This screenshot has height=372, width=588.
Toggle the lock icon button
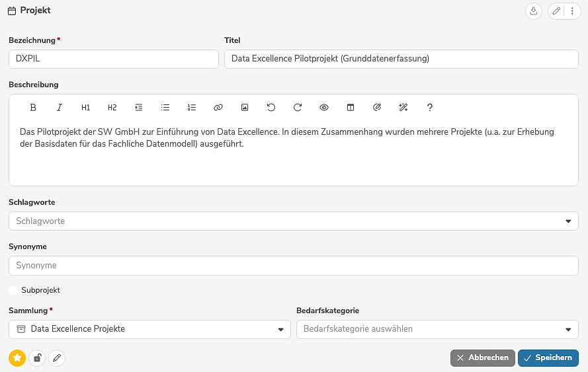[x=37, y=358]
